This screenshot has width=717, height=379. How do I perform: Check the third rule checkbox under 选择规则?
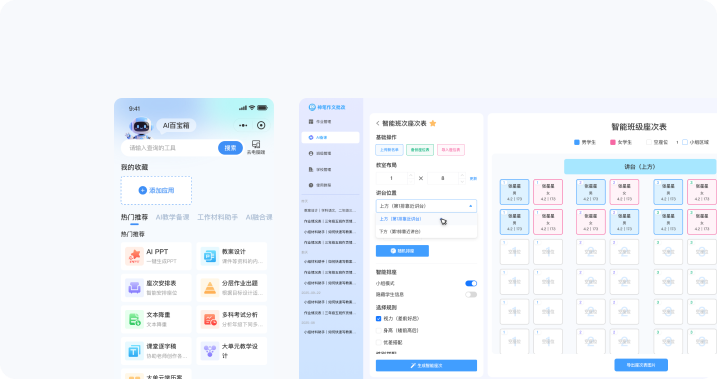pyautogui.click(x=378, y=342)
